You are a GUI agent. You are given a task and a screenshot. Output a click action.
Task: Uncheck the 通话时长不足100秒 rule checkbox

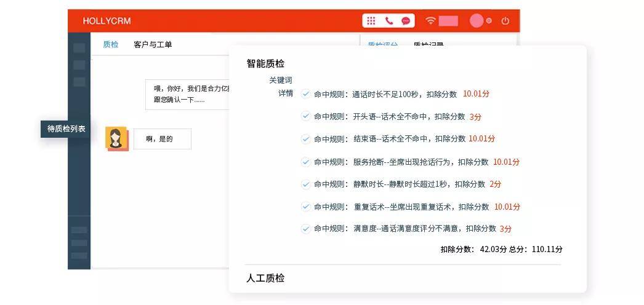(305, 94)
